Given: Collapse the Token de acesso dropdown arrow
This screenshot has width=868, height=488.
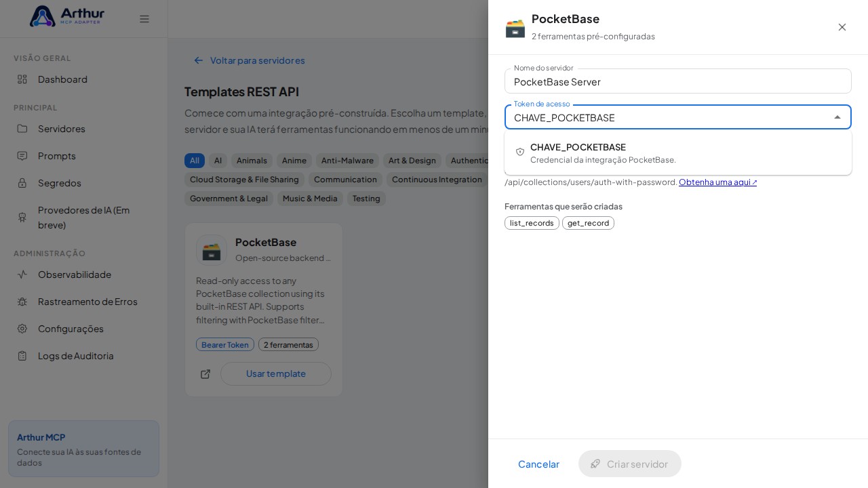Looking at the screenshot, I should [837, 117].
